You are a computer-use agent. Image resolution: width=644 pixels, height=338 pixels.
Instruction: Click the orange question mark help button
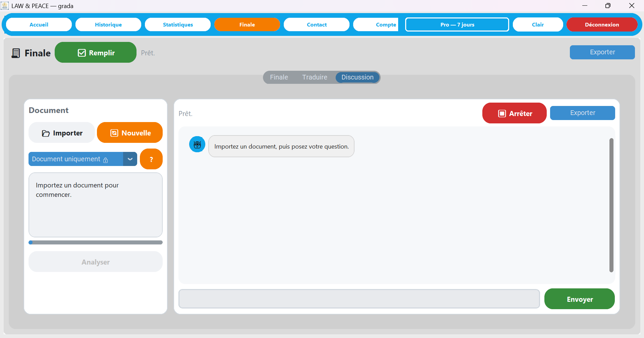click(x=151, y=159)
